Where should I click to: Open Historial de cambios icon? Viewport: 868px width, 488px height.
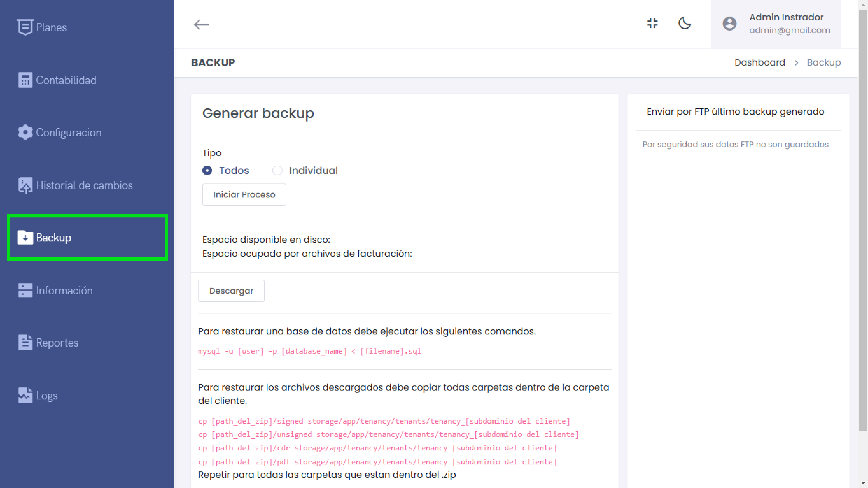(25, 185)
